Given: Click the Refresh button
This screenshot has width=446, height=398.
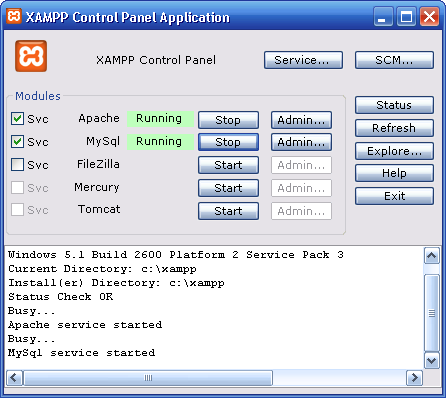Looking at the screenshot, I should click(x=394, y=128).
